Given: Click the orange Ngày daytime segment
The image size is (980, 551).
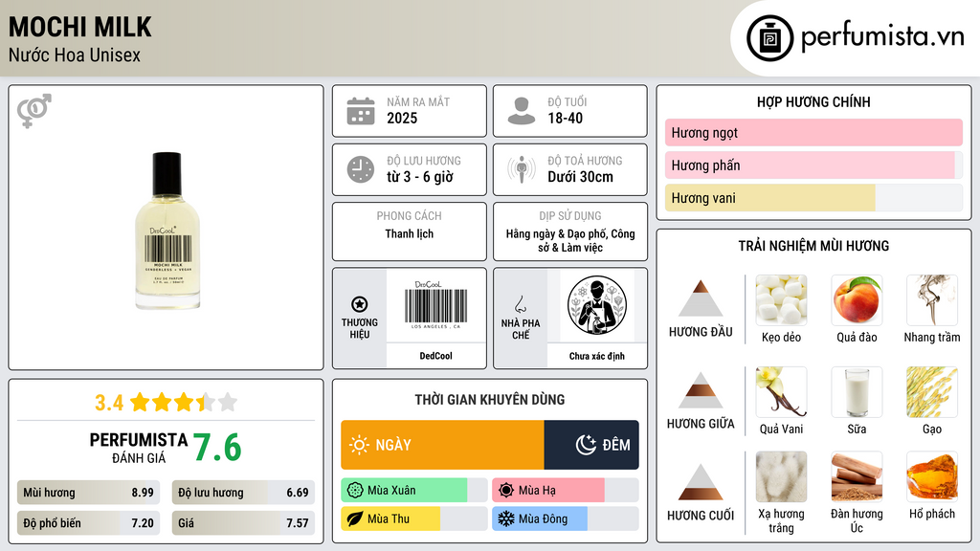Looking at the screenshot, I should click(x=442, y=445).
